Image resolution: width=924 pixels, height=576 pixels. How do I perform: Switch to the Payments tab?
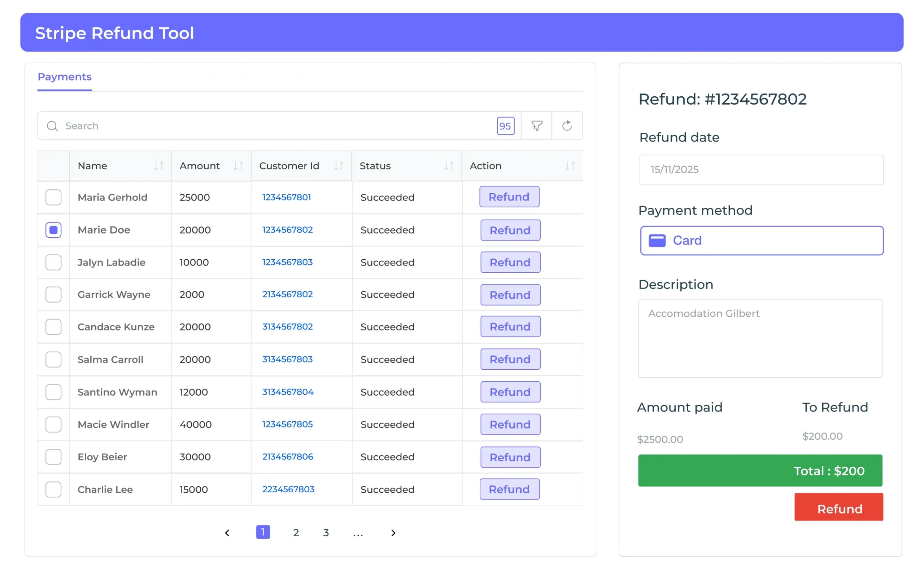click(x=64, y=76)
